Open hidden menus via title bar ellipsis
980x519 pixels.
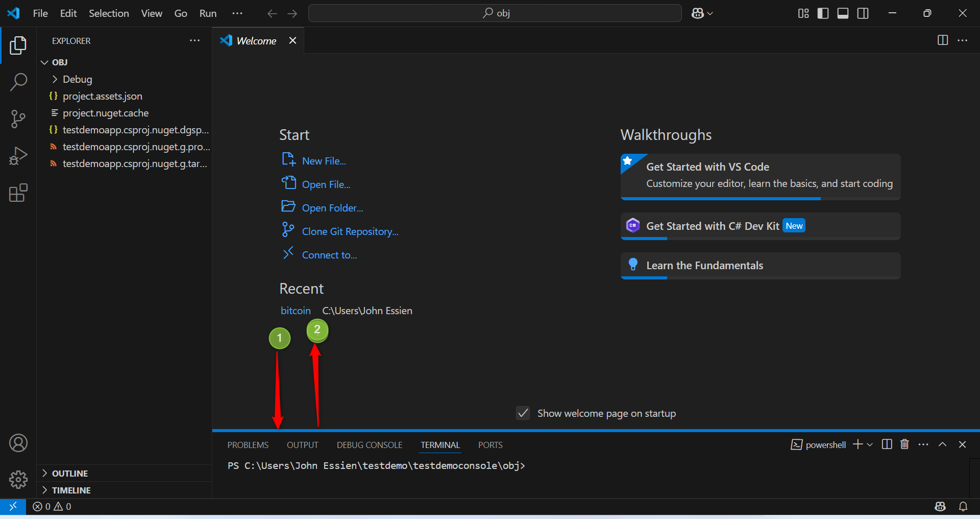click(x=237, y=13)
